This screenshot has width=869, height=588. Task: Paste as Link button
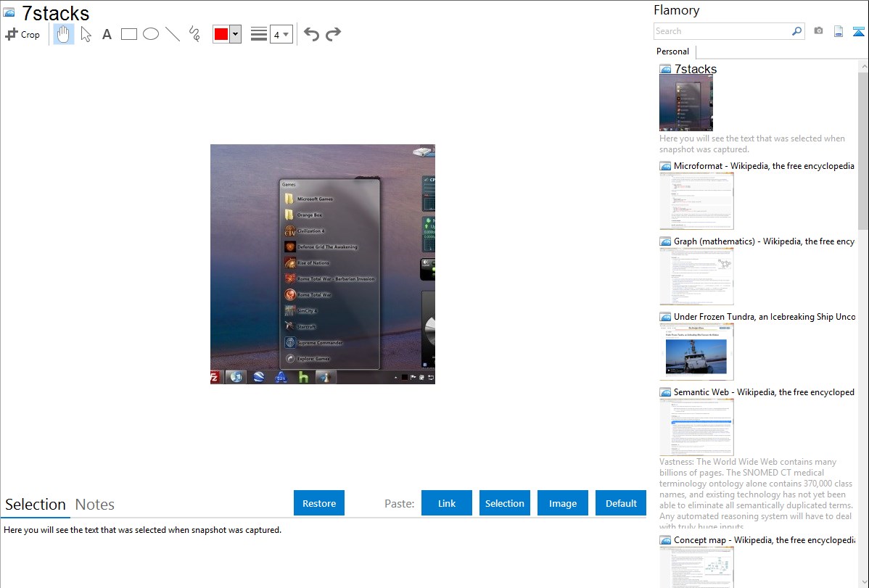tap(447, 503)
